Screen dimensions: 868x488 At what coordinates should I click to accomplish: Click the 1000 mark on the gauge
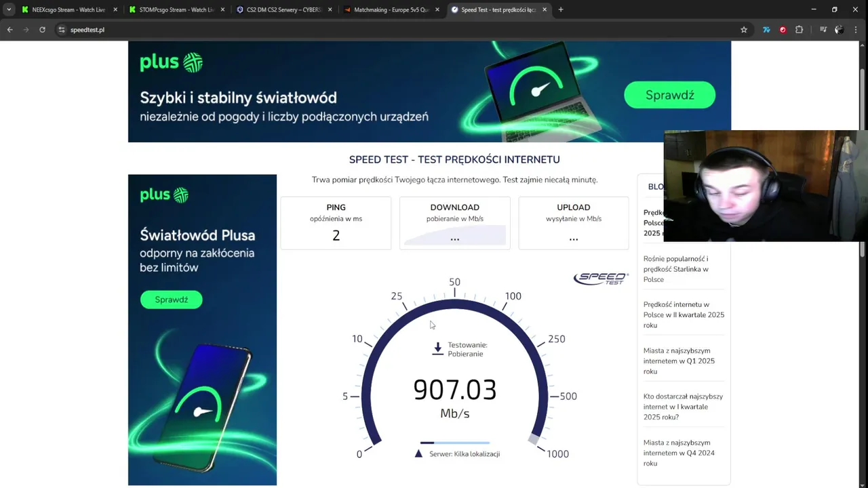[557, 454]
